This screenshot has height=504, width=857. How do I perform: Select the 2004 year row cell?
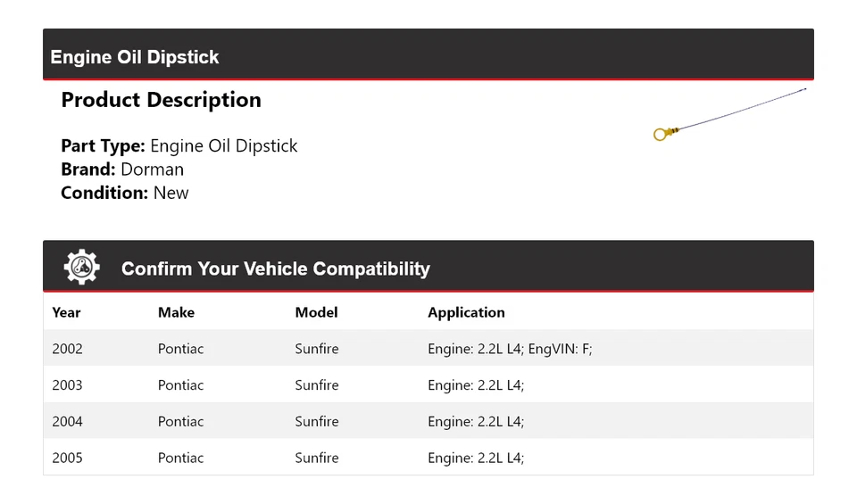pos(67,421)
